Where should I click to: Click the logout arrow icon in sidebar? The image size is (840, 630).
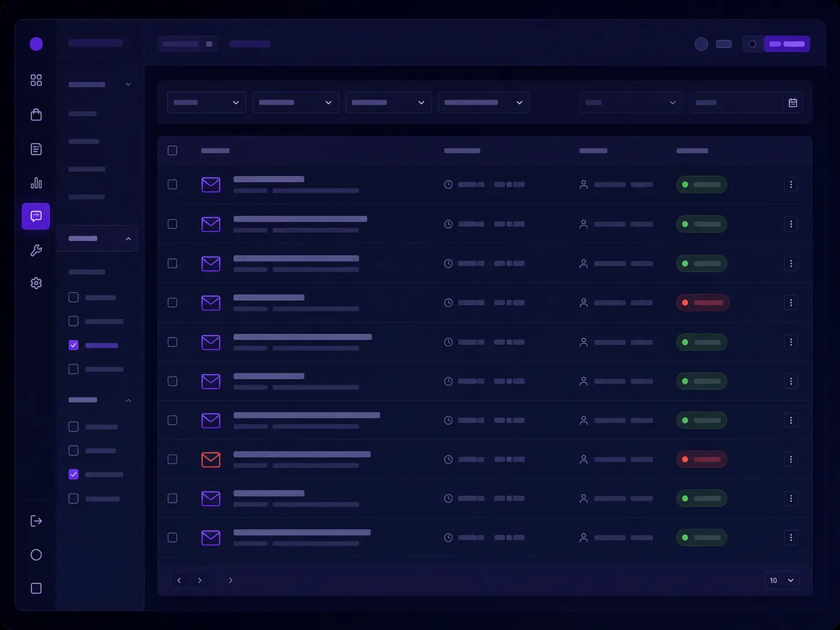36,521
